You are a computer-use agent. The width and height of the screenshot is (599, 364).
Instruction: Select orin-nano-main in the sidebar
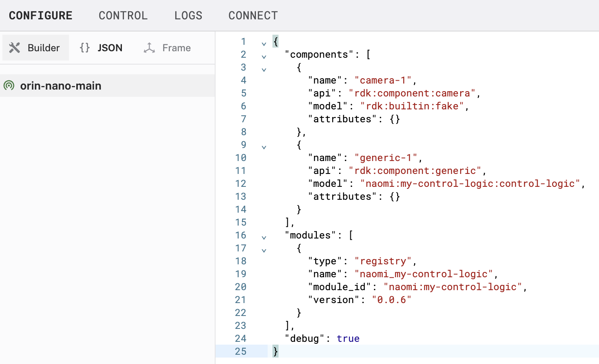tap(107, 86)
